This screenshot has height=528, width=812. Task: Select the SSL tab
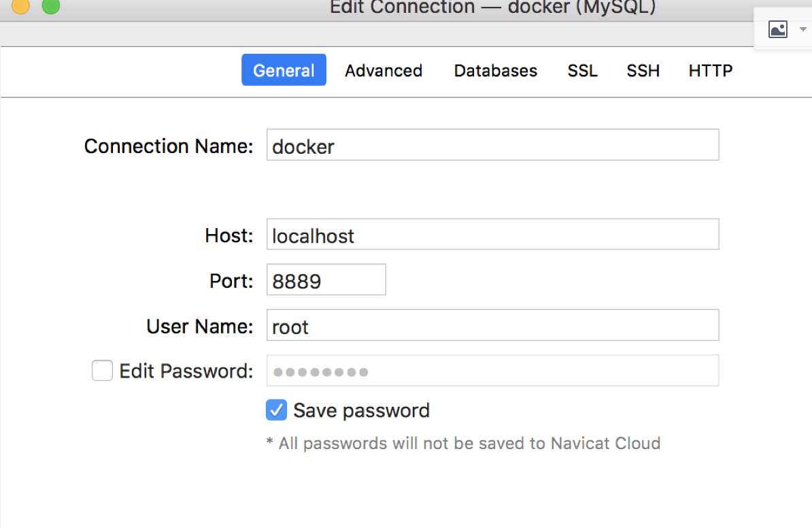pos(582,70)
